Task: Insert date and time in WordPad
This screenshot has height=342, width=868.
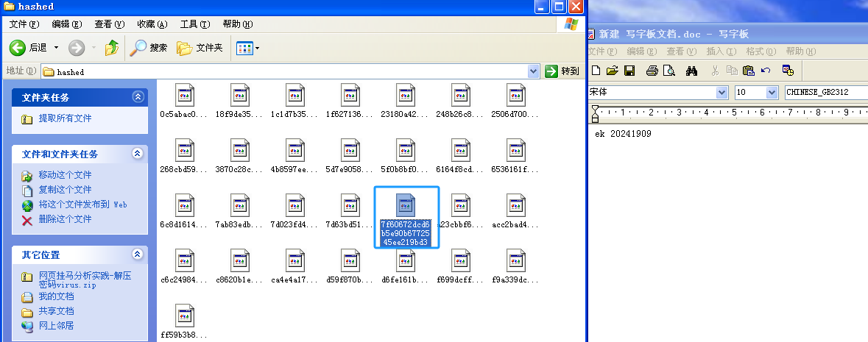Action: pos(788,71)
